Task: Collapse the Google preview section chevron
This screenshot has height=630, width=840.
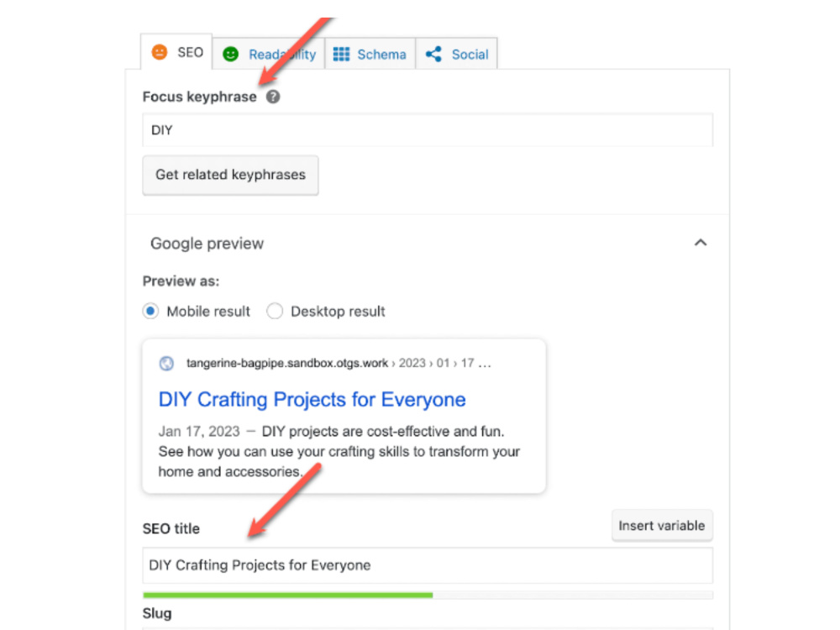Action: [701, 243]
